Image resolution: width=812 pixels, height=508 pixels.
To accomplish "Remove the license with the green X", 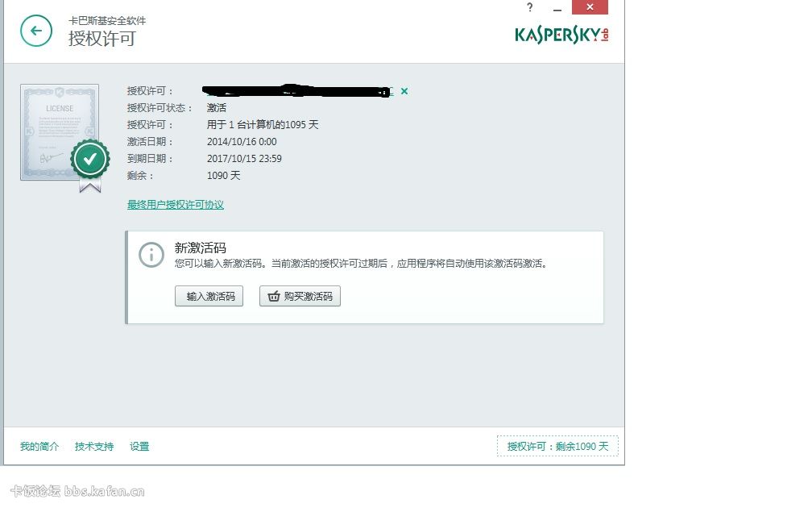I will (404, 91).
